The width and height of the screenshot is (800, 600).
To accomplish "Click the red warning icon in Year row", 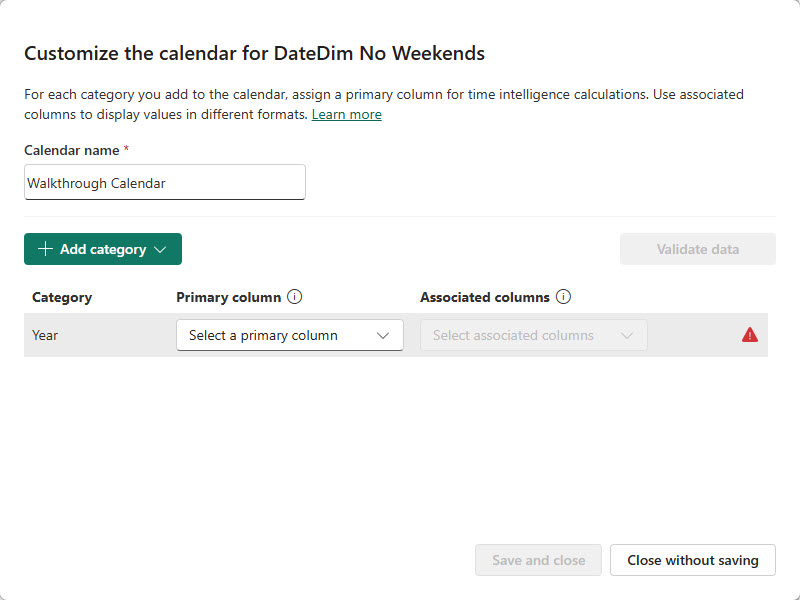I will click(x=750, y=335).
